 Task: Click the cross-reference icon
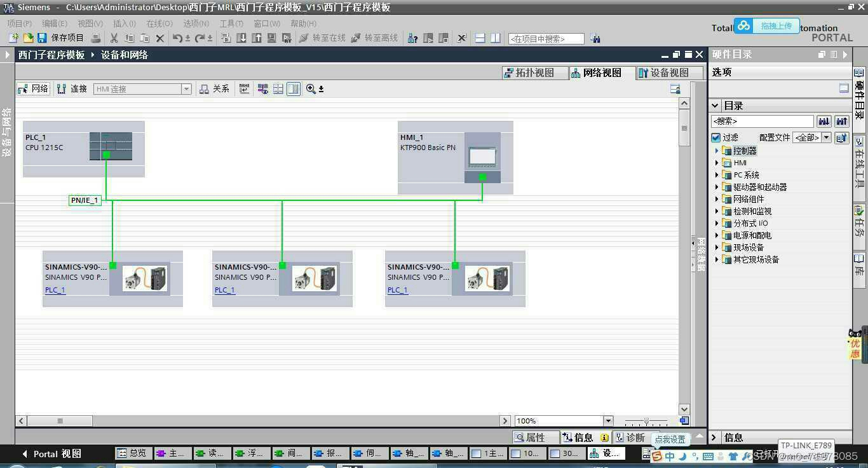click(x=462, y=38)
